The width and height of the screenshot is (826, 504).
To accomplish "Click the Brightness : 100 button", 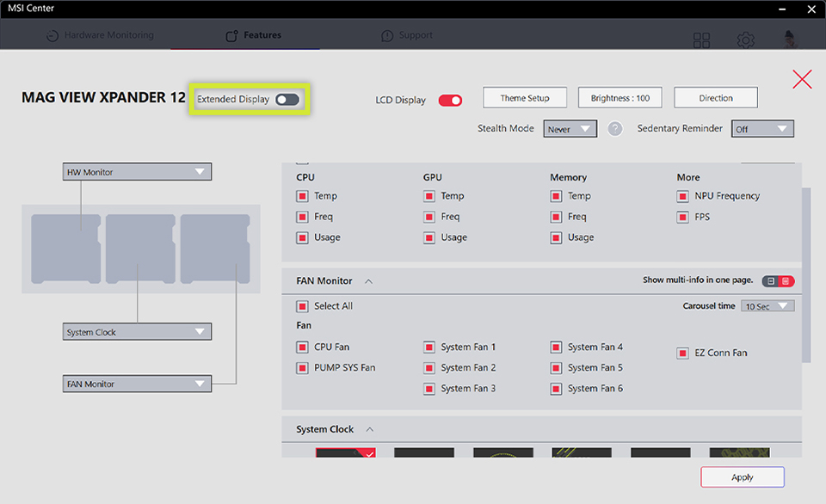I will tap(620, 98).
